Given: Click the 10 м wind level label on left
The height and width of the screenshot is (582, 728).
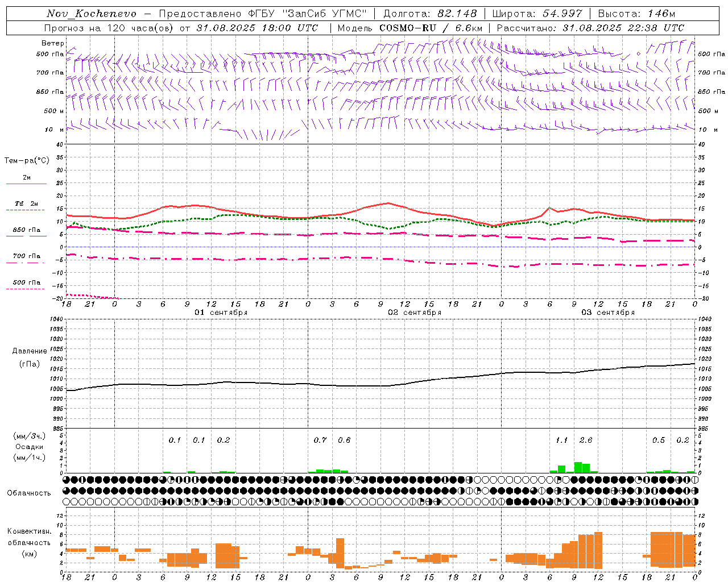Looking at the screenshot, I should [55, 130].
